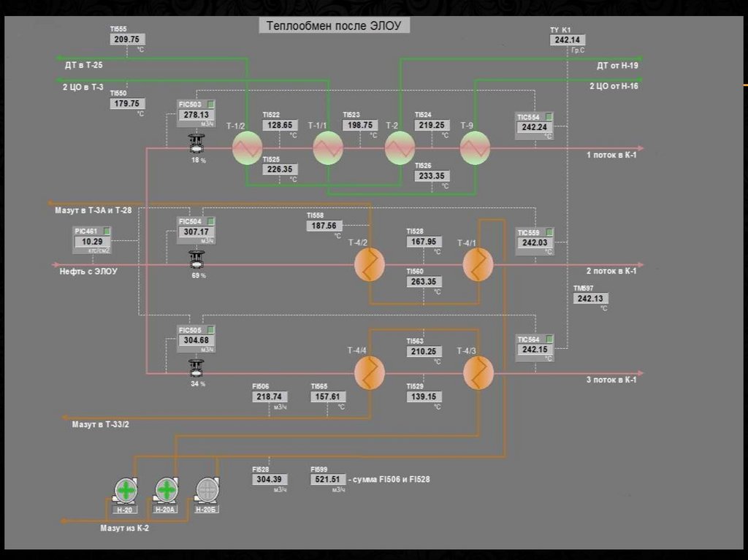Select the T-2 heat exchanger
The image size is (748, 560).
pyautogui.click(x=400, y=148)
